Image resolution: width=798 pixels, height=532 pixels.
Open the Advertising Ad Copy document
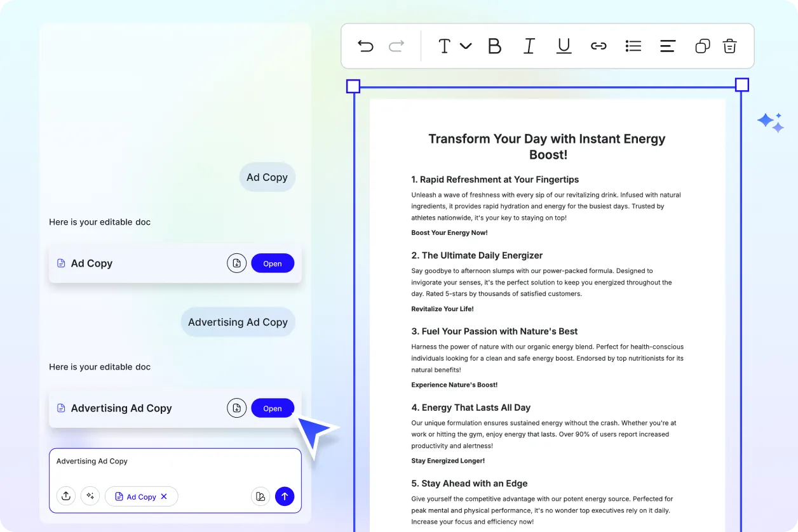tap(273, 408)
